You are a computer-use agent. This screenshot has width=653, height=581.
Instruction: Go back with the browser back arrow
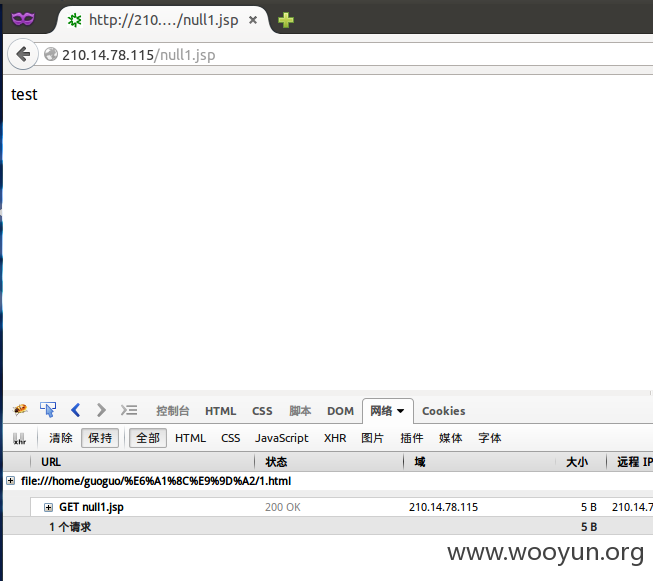point(23,54)
